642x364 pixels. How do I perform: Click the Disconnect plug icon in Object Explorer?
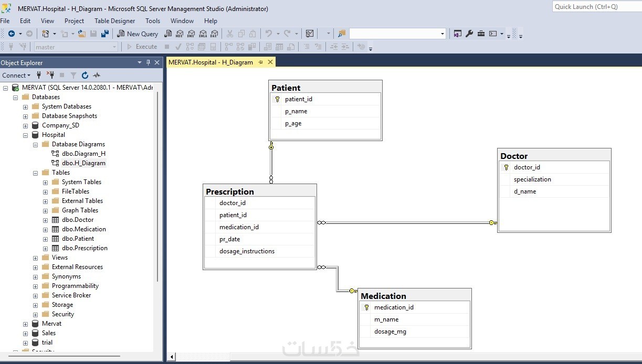tap(50, 75)
